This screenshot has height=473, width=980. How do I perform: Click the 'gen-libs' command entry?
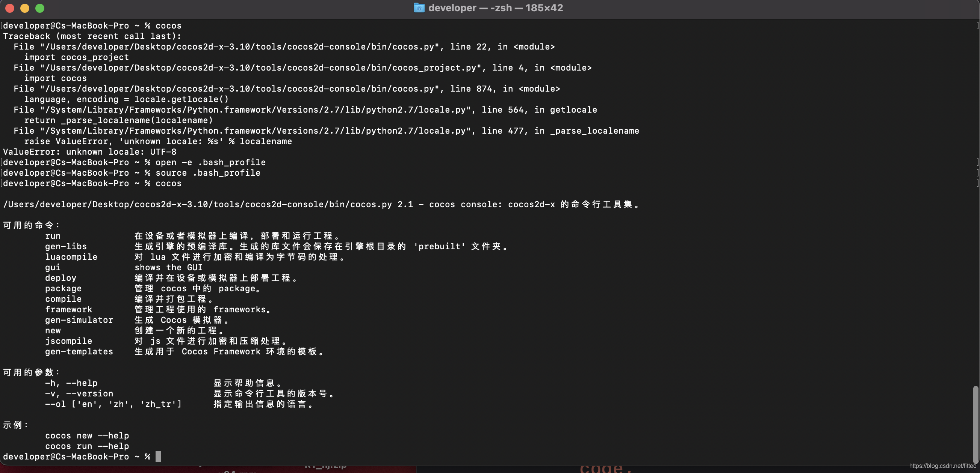pos(66,247)
